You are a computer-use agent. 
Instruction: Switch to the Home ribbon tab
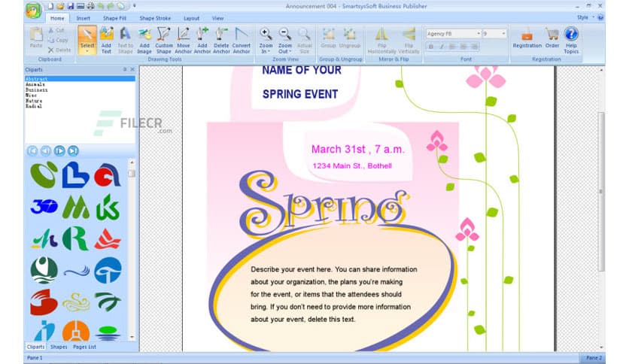point(57,18)
